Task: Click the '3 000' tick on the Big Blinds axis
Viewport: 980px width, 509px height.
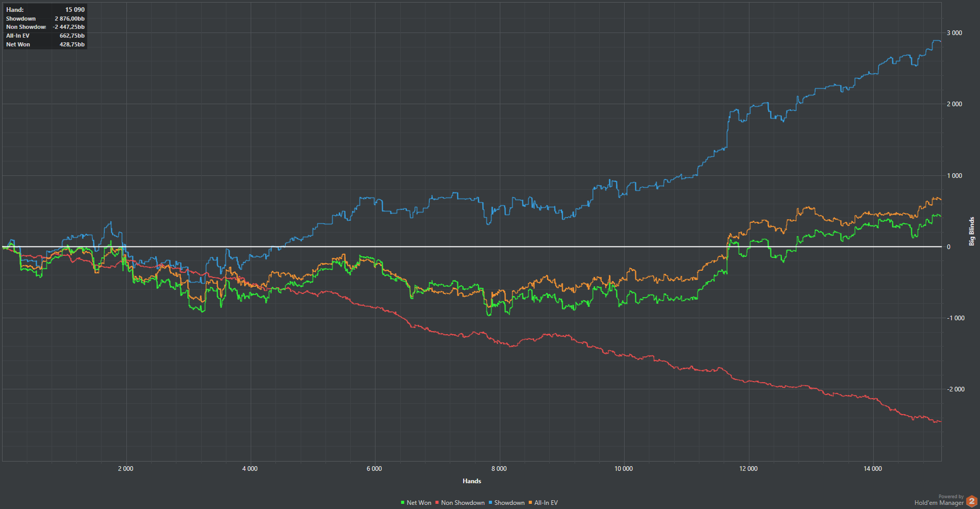Action: tap(954, 33)
